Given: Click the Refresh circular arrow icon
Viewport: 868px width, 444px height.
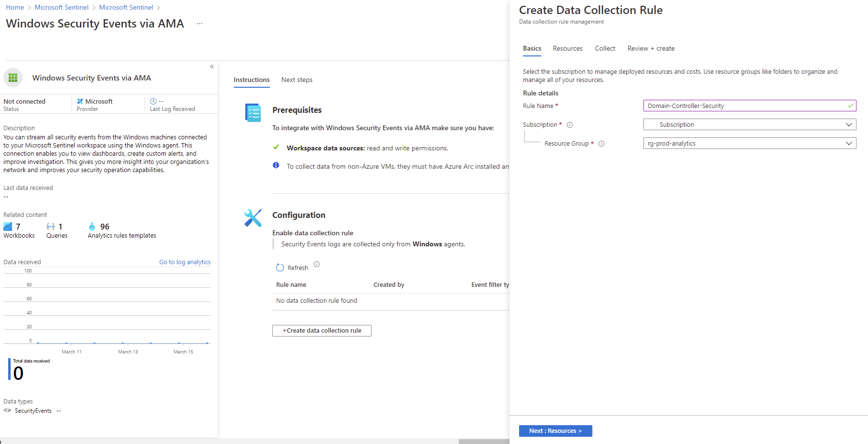Looking at the screenshot, I should [x=280, y=268].
